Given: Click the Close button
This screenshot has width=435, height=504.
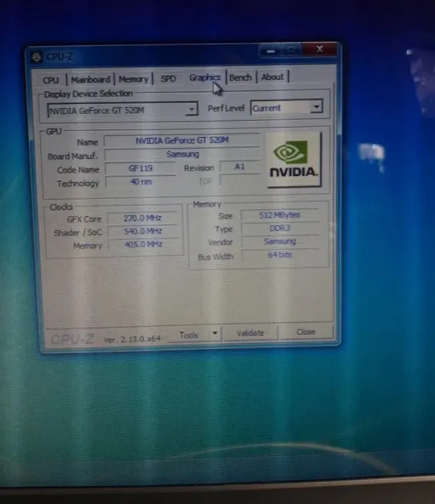Looking at the screenshot, I should pyautogui.click(x=305, y=331).
